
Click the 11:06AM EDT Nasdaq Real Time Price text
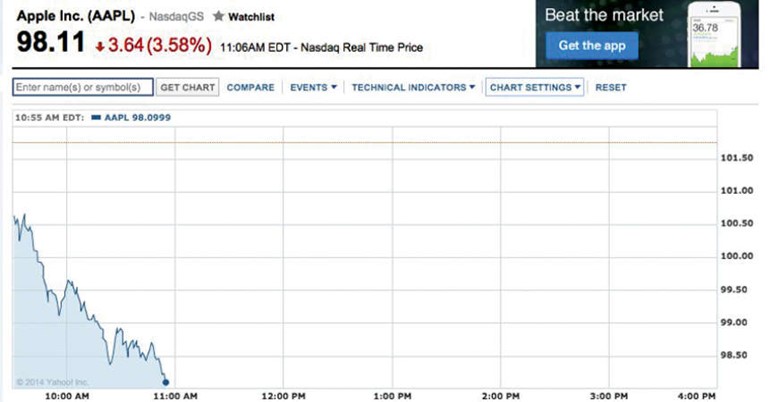click(321, 48)
